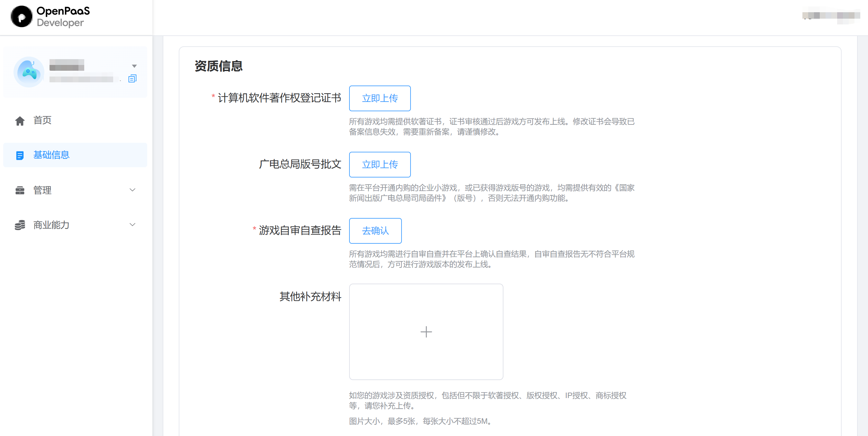Click the 其他补充材料 label
Image resolution: width=868 pixels, height=436 pixels.
(x=310, y=297)
